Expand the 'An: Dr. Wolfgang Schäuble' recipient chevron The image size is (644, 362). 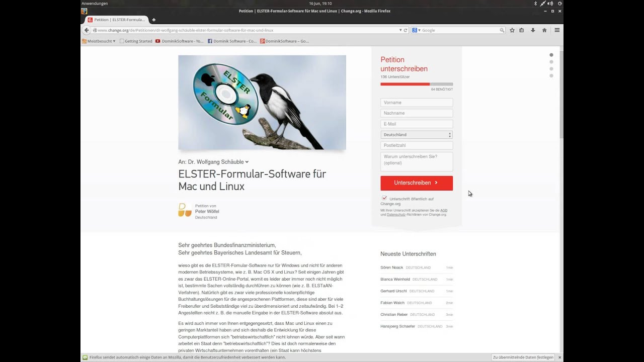pyautogui.click(x=247, y=162)
